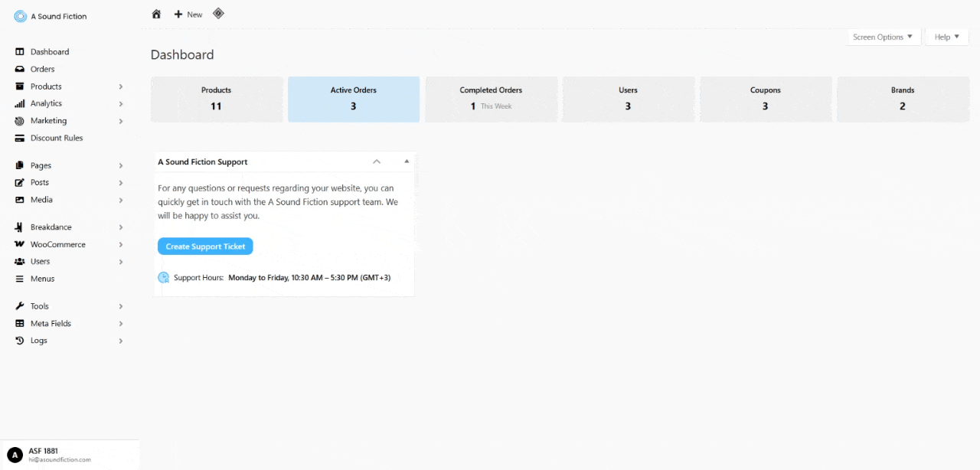Switch to the Active Orders card
Viewport: 980px width, 470px height.
[353, 99]
